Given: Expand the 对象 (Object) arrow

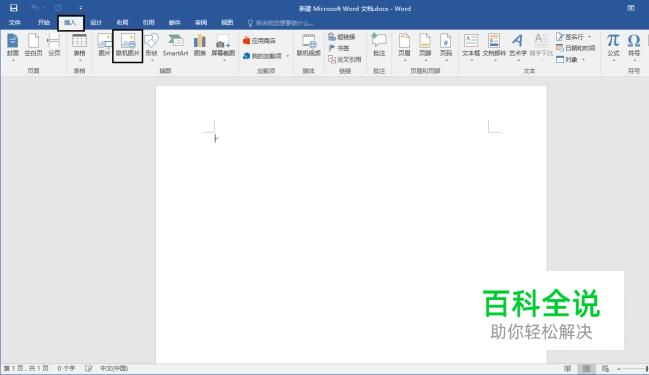Looking at the screenshot, I should point(584,60).
